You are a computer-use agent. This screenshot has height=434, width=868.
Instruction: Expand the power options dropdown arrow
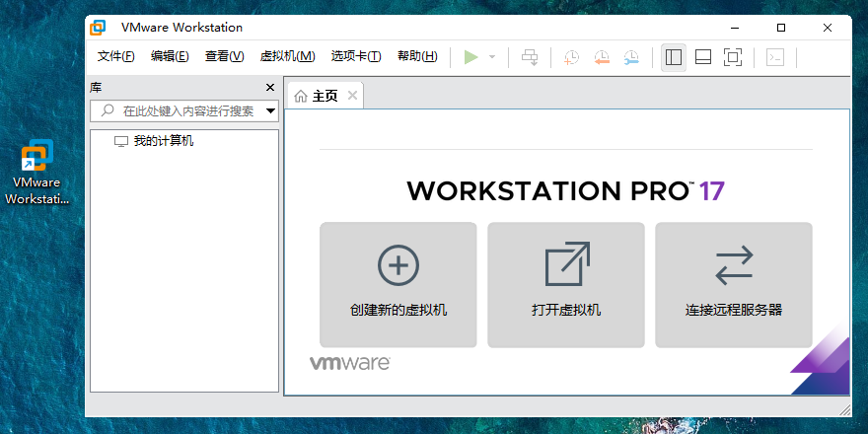pos(492,57)
